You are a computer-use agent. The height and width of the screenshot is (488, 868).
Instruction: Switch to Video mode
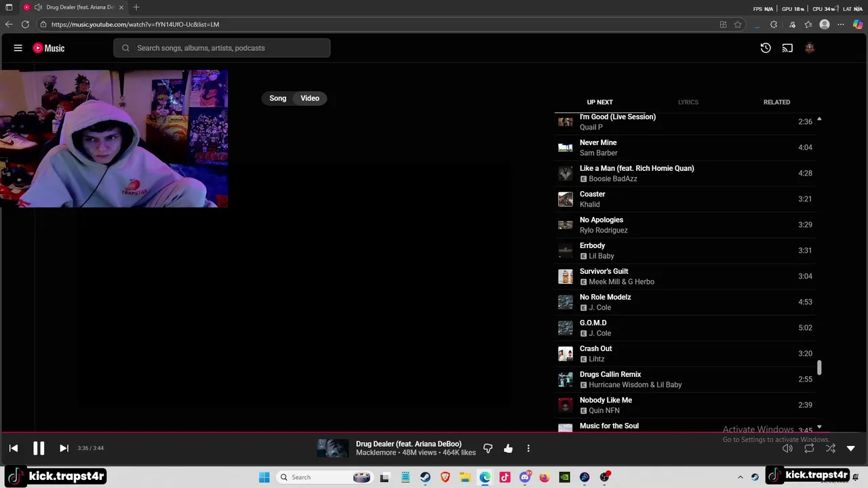pyautogui.click(x=310, y=98)
